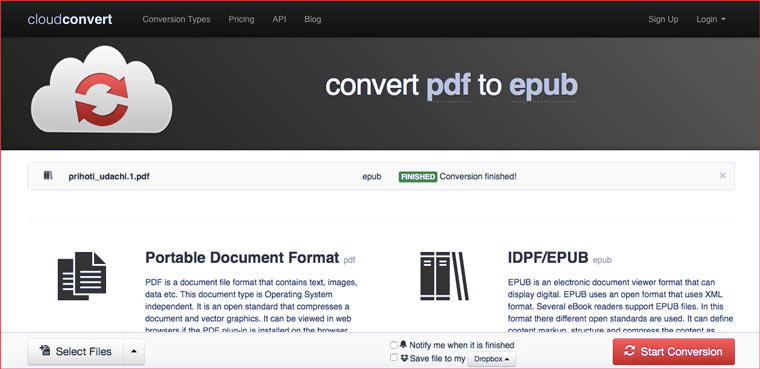Click the Select Files button
The height and width of the screenshot is (369, 760).
(x=76, y=352)
